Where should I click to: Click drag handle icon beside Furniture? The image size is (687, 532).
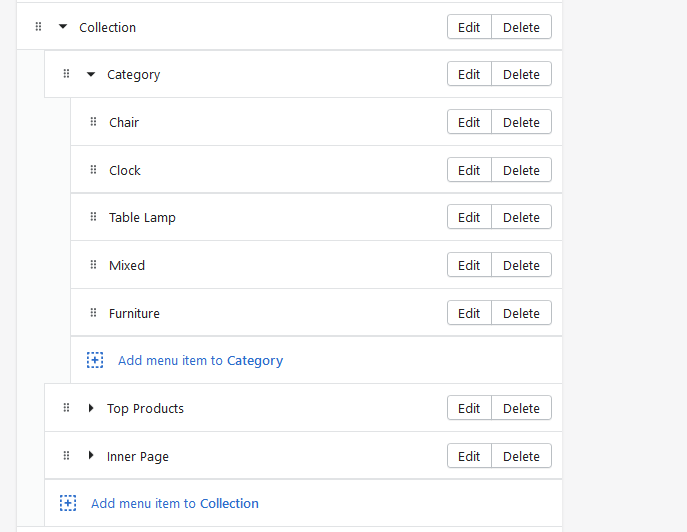pyautogui.click(x=94, y=313)
